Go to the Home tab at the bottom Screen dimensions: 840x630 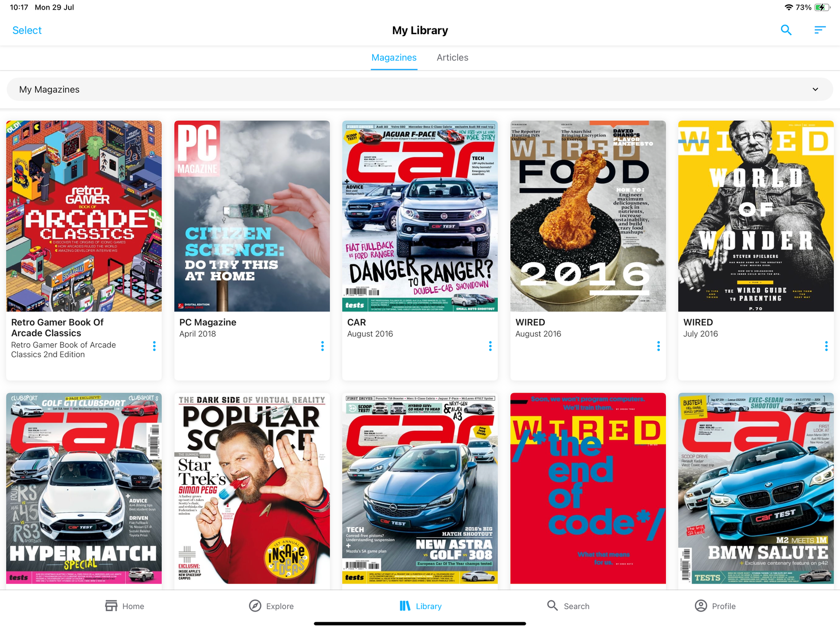tap(124, 606)
